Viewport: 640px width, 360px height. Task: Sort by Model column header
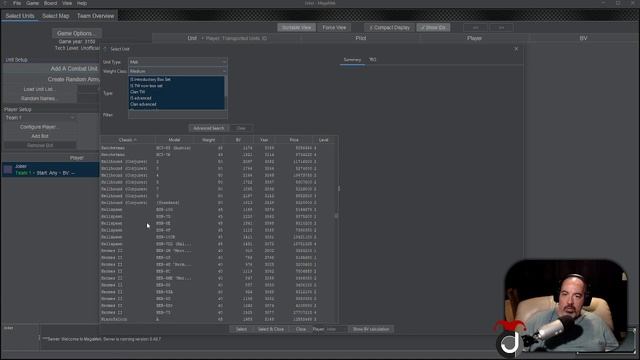tap(174, 140)
